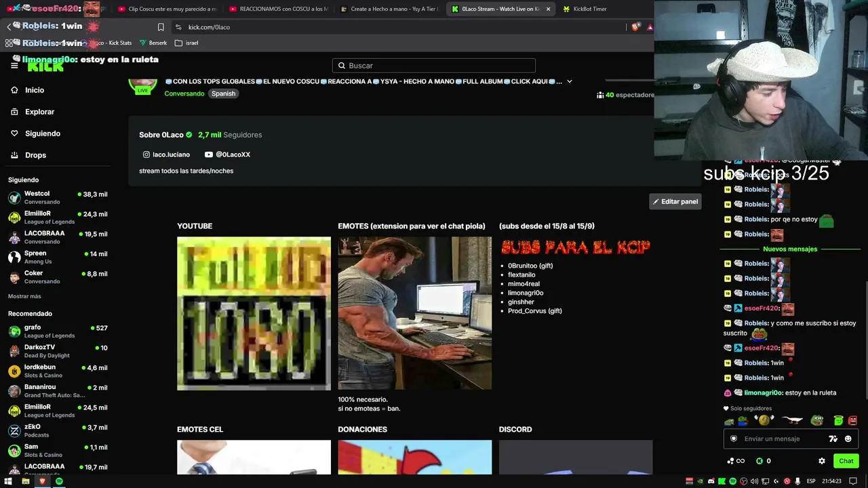Open the @0LacoXX YouTube link

pyautogui.click(x=228, y=155)
